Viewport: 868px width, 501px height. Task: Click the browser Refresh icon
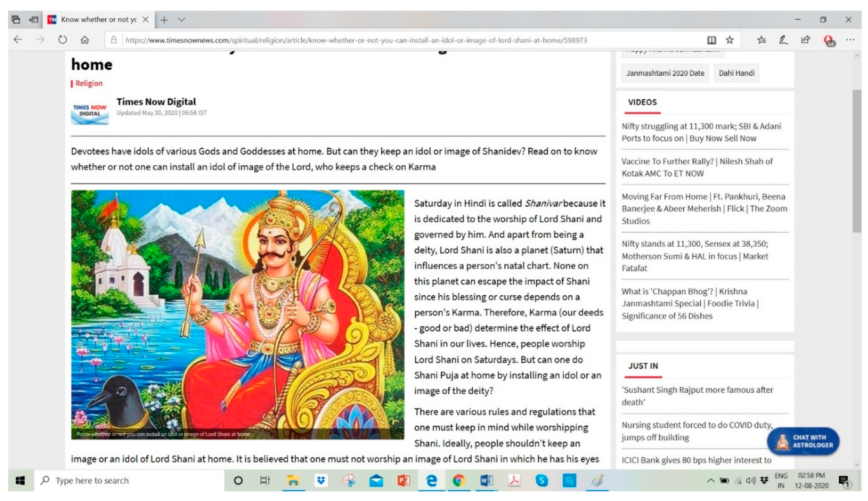(x=62, y=40)
